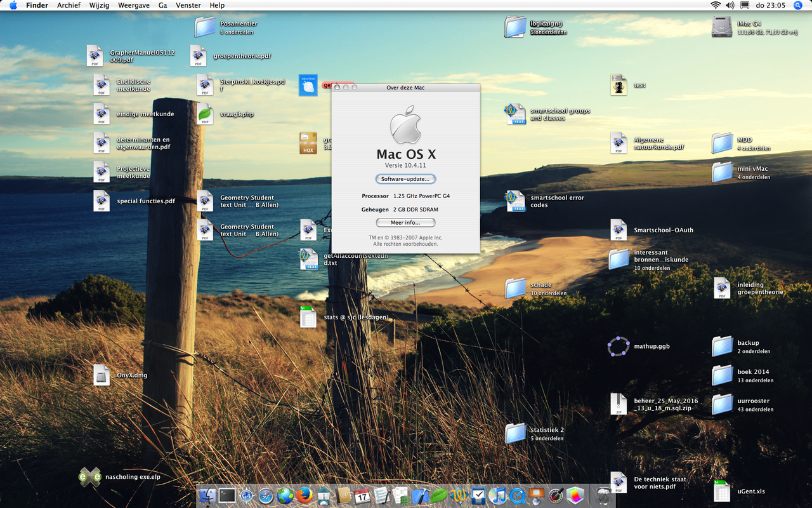Select the uGent.xls spreadsheet icon

(722, 491)
